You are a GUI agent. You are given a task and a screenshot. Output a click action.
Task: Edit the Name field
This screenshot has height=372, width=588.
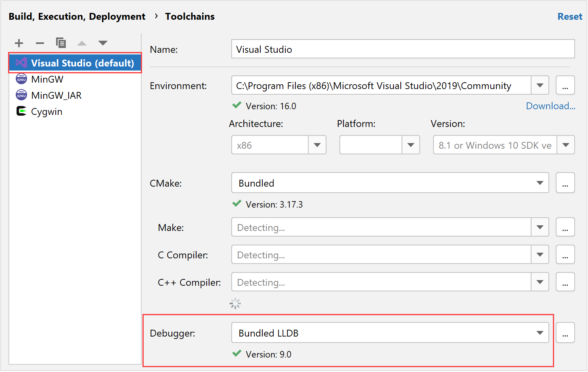(x=403, y=49)
